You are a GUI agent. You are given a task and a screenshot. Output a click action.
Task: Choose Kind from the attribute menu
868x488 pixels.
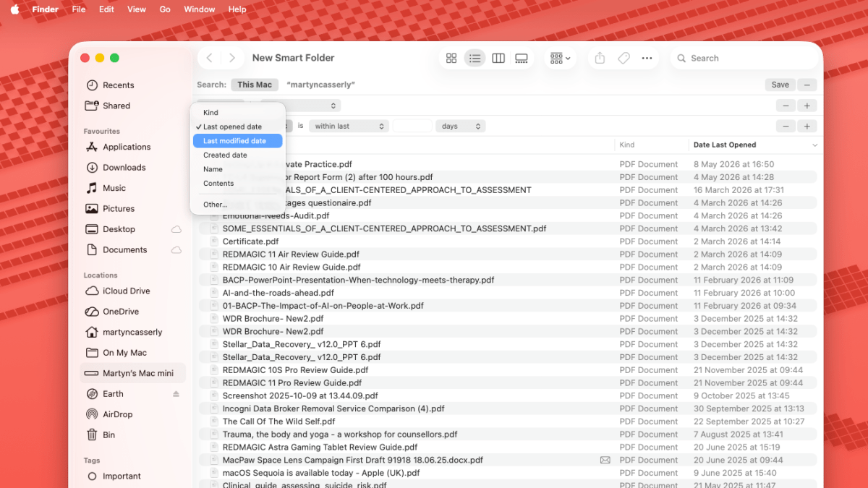coord(237,113)
